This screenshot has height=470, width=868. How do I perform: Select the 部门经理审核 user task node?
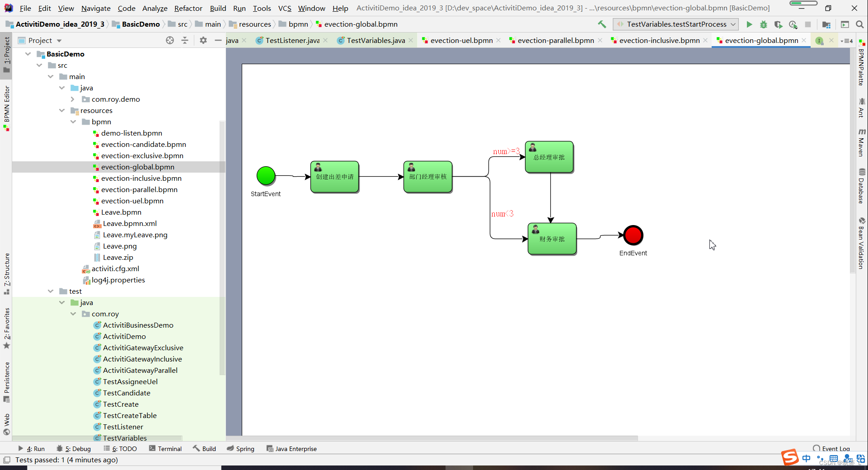pyautogui.click(x=428, y=177)
